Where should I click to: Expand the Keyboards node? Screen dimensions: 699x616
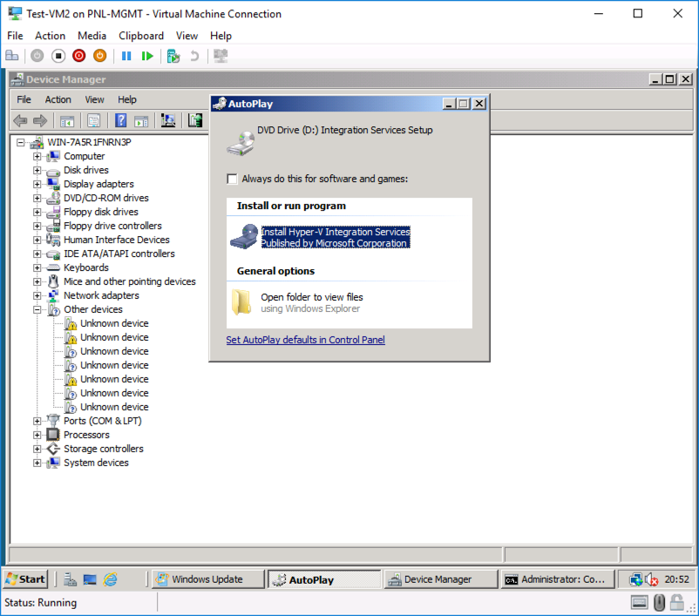[x=37, y=267]
